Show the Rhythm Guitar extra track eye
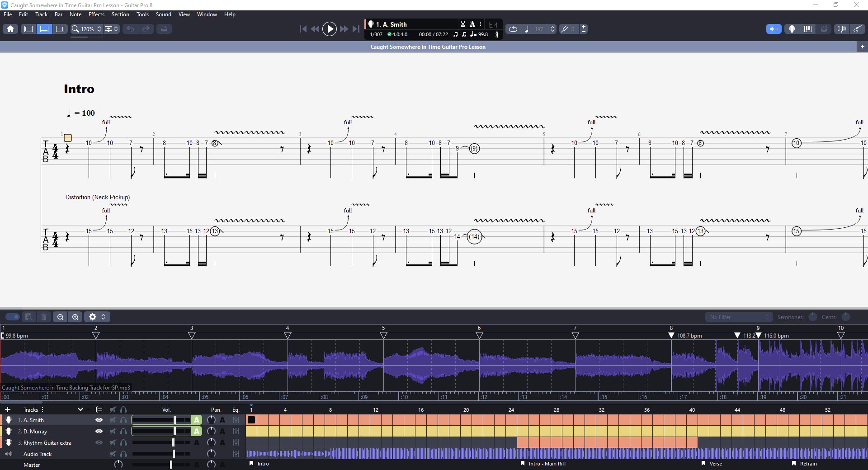Screen dimensions: 868x470 coord(99,442)
